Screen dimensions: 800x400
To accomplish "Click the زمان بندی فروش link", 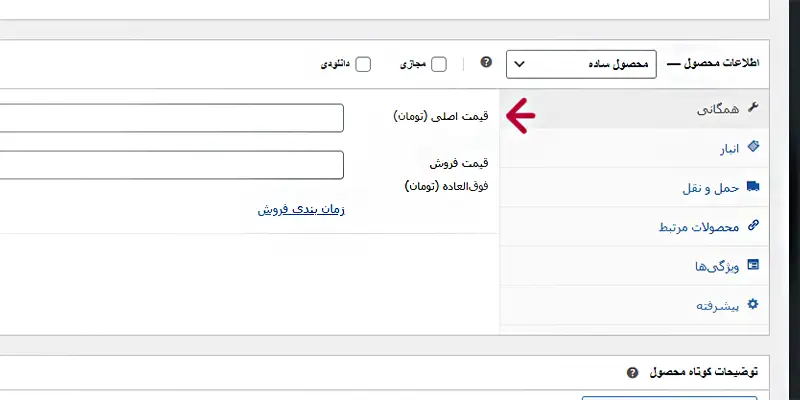I will pos(301,210).
